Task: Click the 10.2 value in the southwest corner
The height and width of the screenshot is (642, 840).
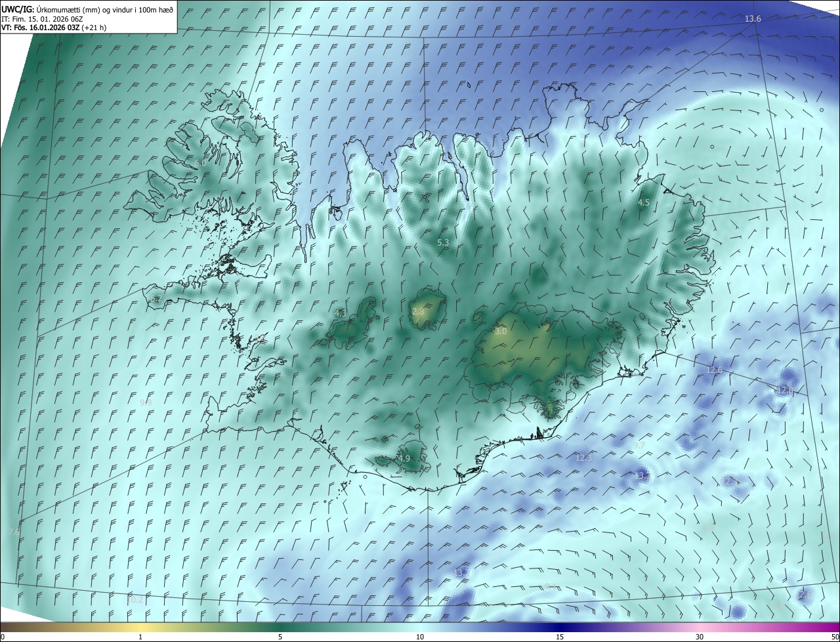Action: 135,599
